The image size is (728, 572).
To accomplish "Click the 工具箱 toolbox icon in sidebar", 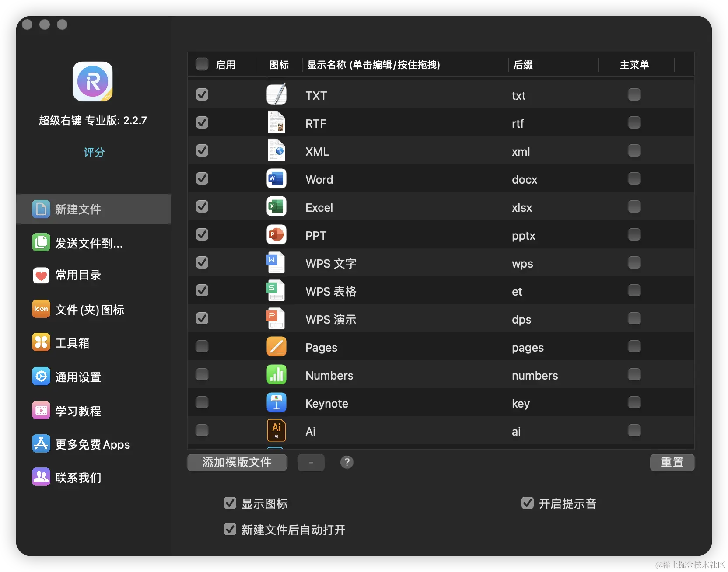I will point(41,343).
